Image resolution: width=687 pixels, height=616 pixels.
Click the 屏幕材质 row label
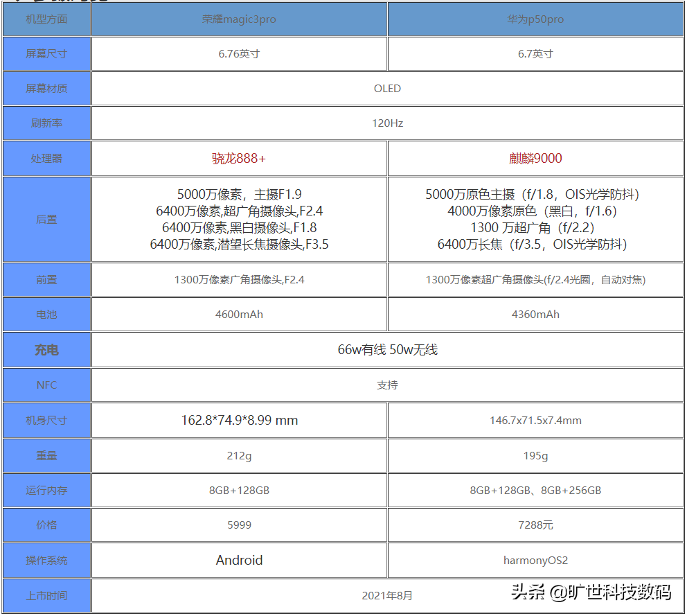pos(47,89)
